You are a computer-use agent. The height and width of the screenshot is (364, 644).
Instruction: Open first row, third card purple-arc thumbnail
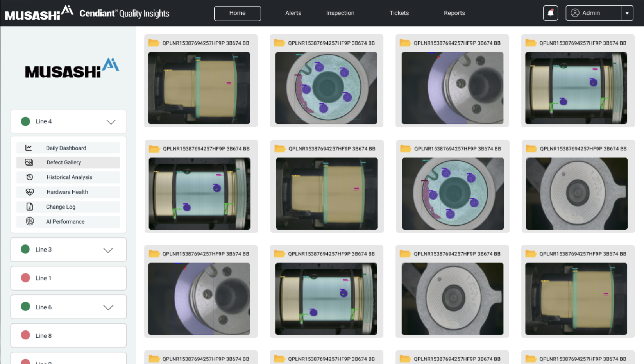point(453,88)
